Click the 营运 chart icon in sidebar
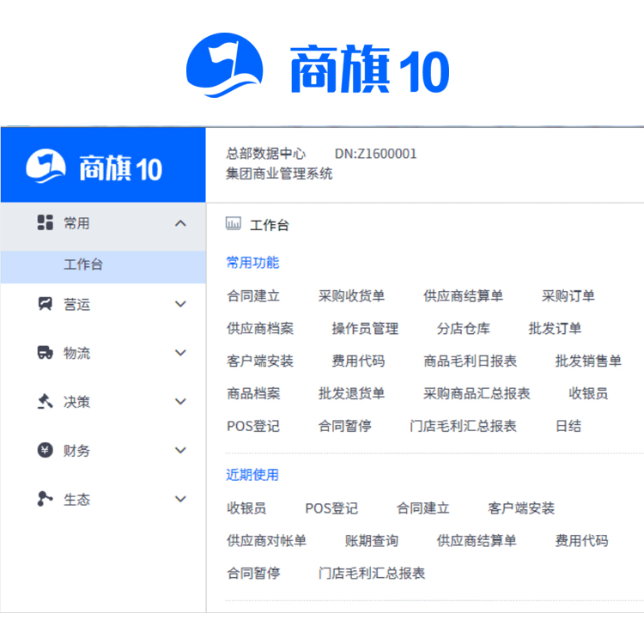 pyautogui.click(x=45, y=304)
